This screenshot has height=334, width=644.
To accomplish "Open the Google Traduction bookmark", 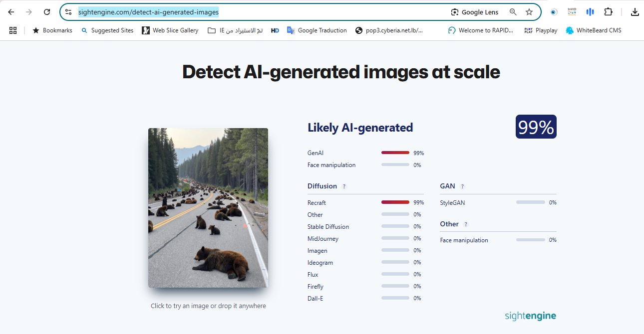I will (317, 30).
